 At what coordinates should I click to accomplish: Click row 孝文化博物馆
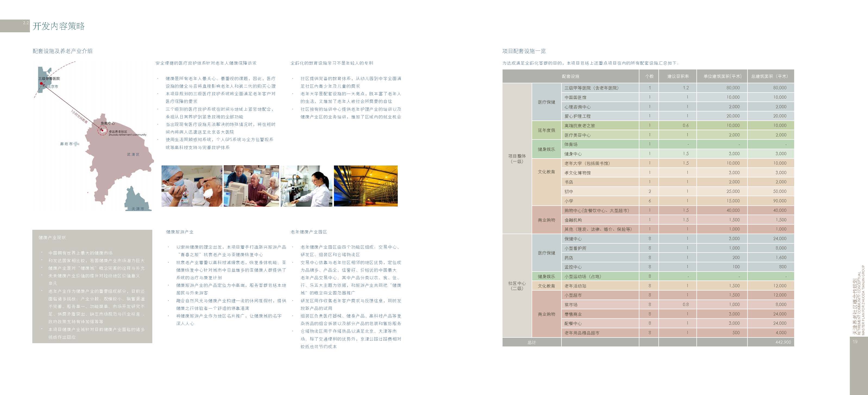click(x=678, y=173)
